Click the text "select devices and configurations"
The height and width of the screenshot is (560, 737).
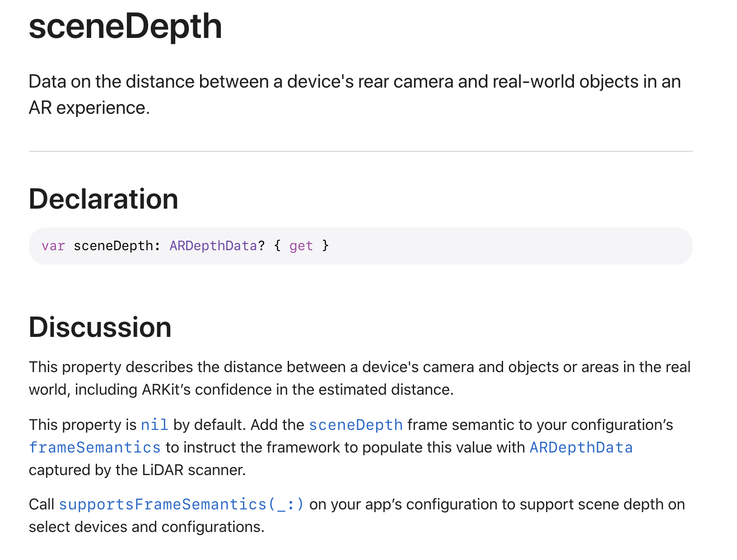coord(146,527)
